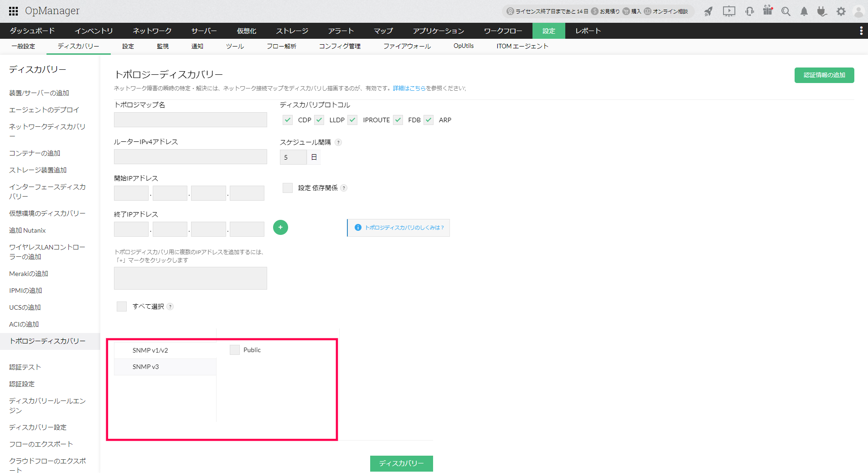Open the ダッシュボード menu
The width and height of the screenshot is (868, 473).
coord(32,31)
